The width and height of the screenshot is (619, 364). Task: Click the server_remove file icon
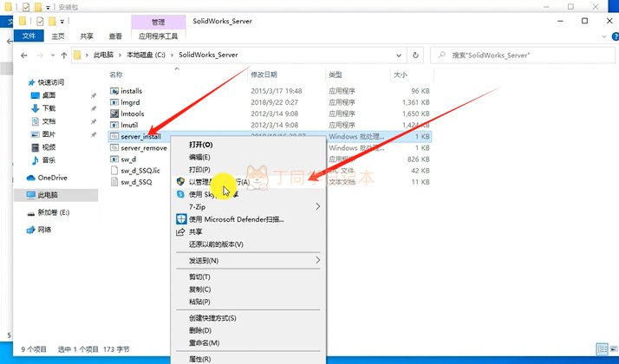pyautogui.click(x=114, y=147)
